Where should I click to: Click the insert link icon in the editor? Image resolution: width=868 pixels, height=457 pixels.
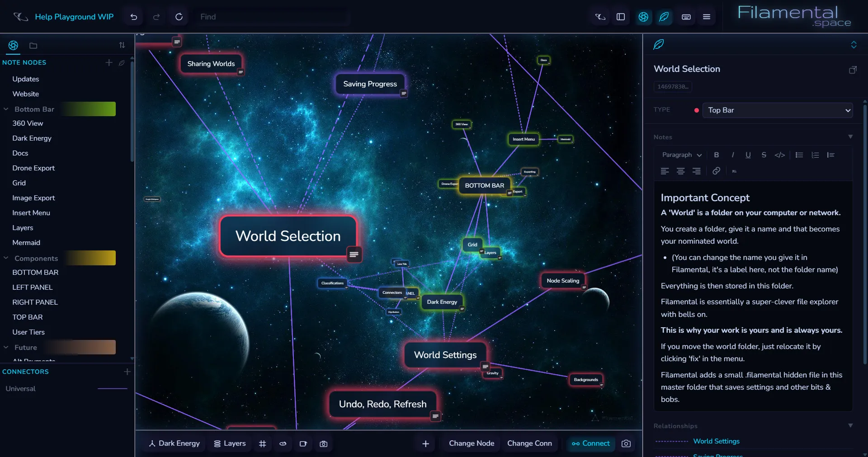pos(717,171)
